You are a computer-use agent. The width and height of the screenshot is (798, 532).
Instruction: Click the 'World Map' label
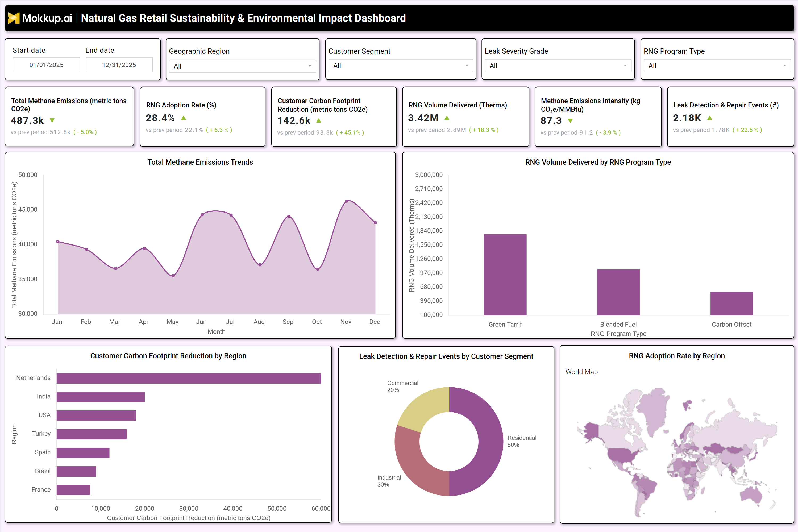581,372
